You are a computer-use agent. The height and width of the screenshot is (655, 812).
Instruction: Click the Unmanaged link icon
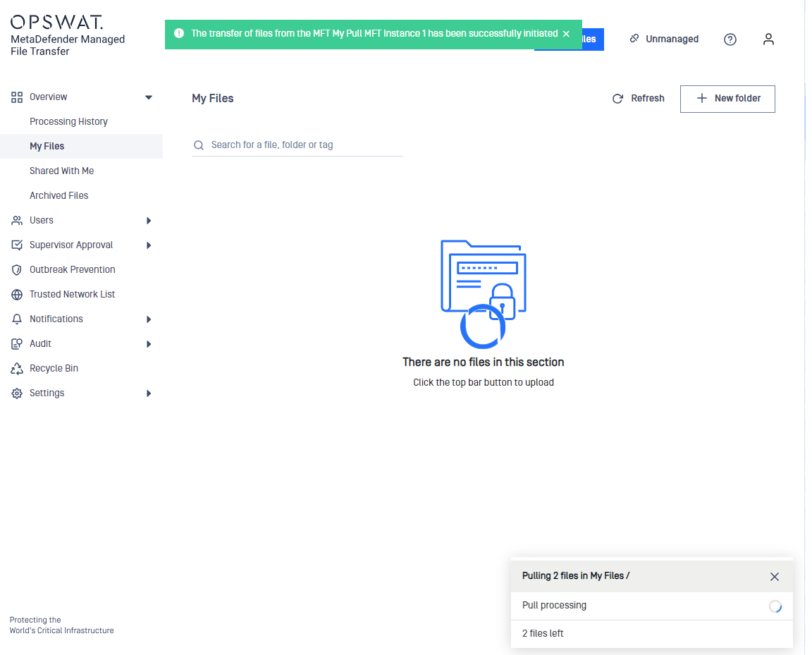click(634, 38)
